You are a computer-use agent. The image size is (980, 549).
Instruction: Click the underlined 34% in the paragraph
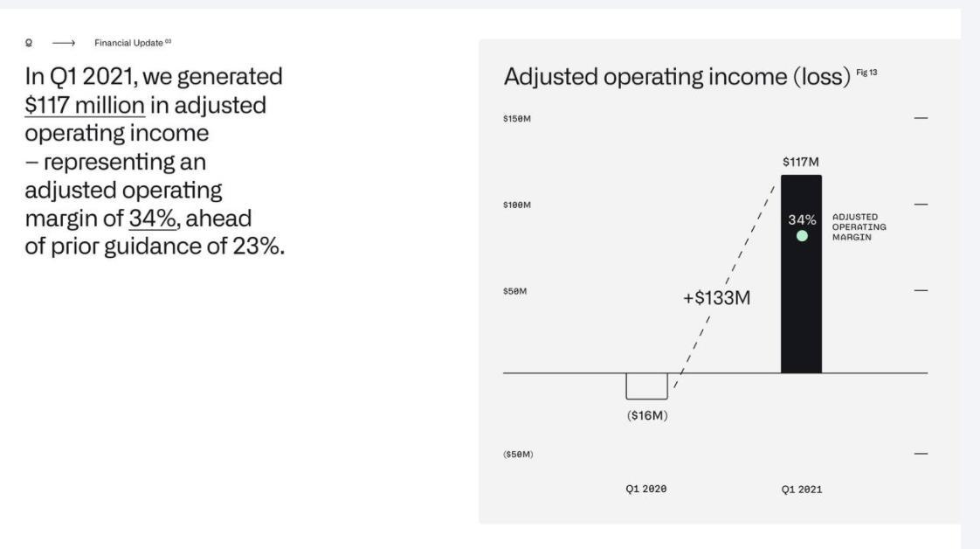click(154, 217)
